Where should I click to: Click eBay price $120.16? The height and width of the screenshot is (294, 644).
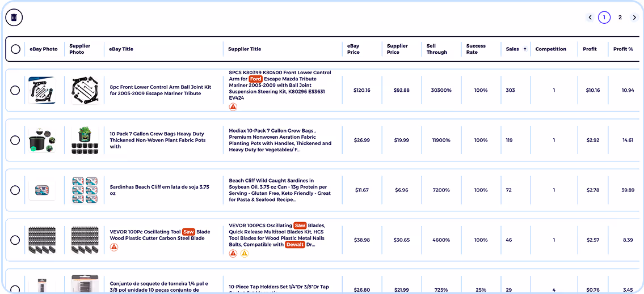point(362,90)
